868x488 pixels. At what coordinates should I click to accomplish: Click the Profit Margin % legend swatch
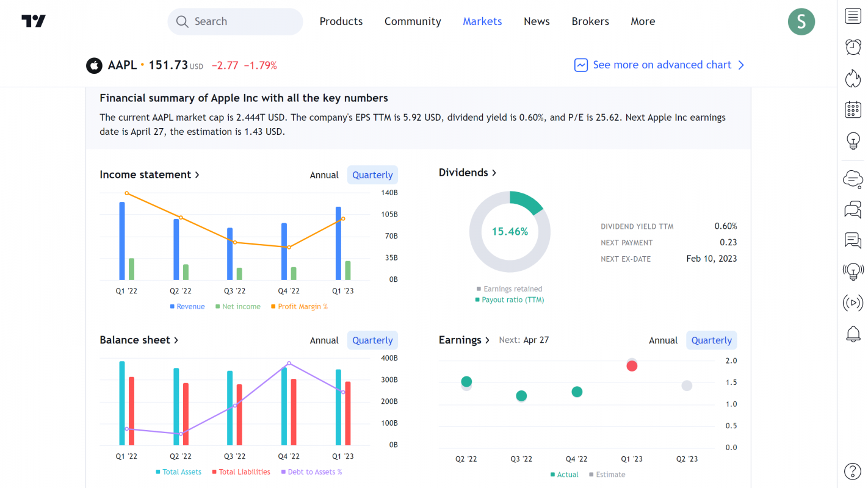point(273,307)
